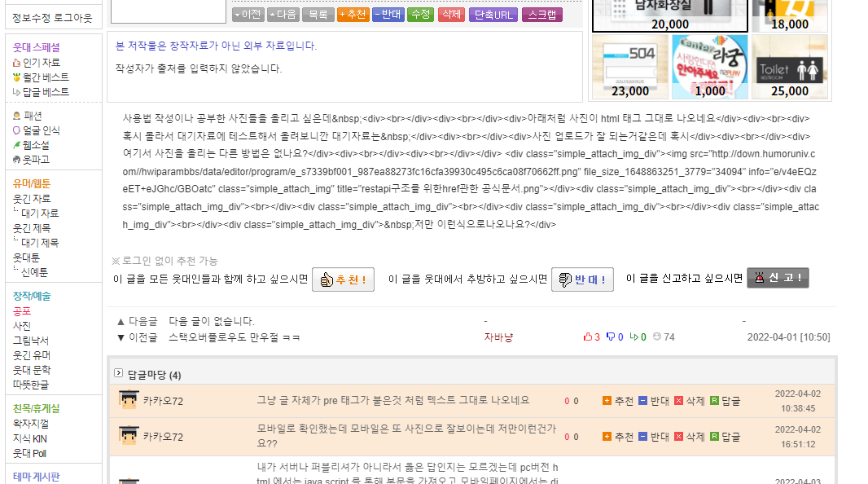Click blue minus 반대 on first comment

[x=653, y=401]
